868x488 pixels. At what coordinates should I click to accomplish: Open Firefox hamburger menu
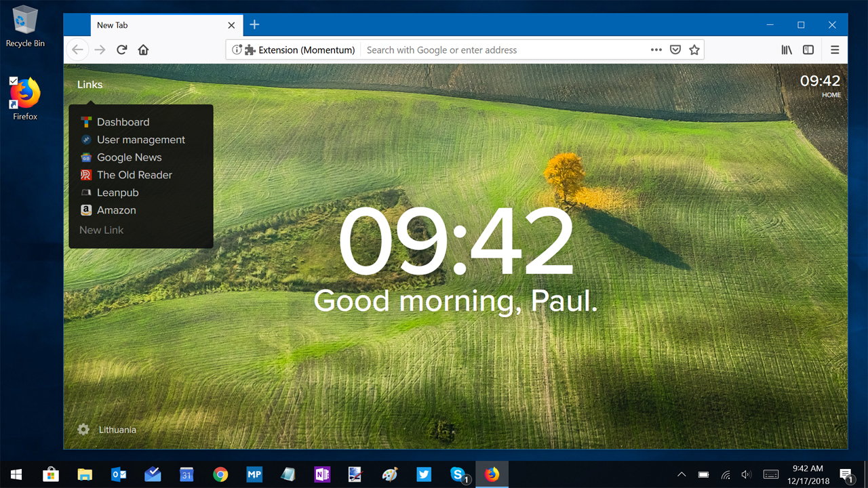(x=835, y=49)
